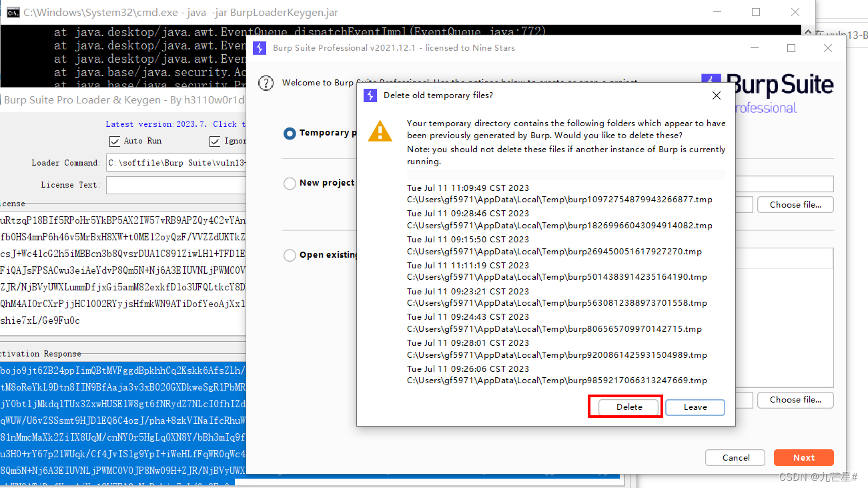Toggle the Auto Run checkbox in Keygen

pos(114,141)
